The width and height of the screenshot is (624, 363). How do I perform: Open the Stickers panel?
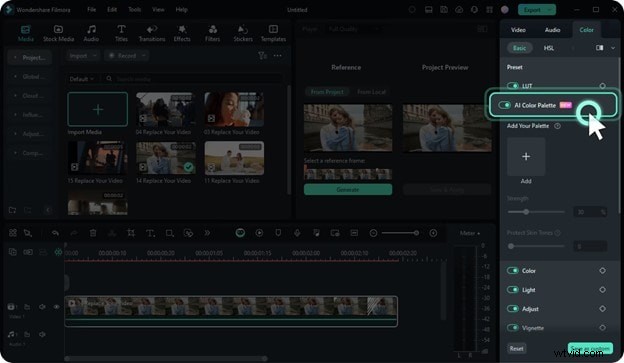243,33
